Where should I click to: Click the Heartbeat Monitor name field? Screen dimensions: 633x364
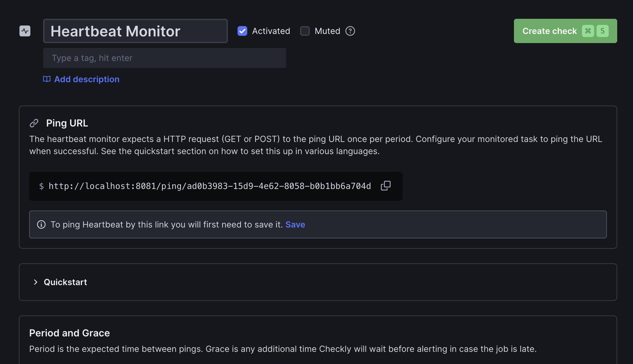tap(135, 31)
